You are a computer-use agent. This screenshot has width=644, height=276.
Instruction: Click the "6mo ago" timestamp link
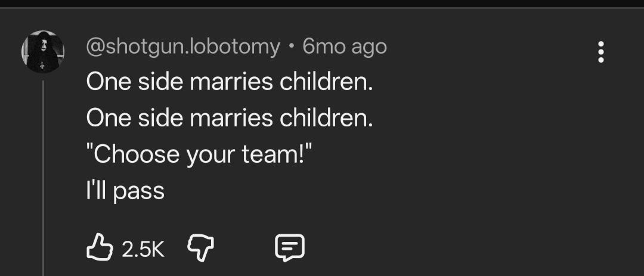(345, 46)
